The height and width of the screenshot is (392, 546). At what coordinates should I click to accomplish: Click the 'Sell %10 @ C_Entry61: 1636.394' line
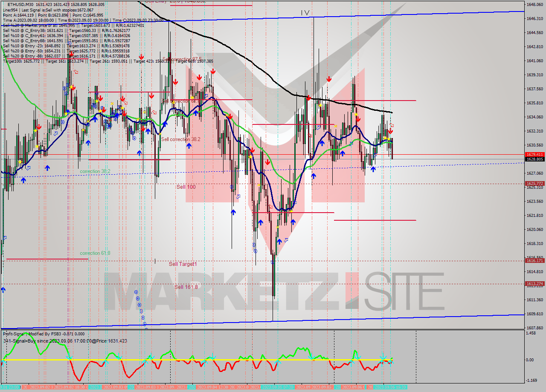[x=66, y=35]
